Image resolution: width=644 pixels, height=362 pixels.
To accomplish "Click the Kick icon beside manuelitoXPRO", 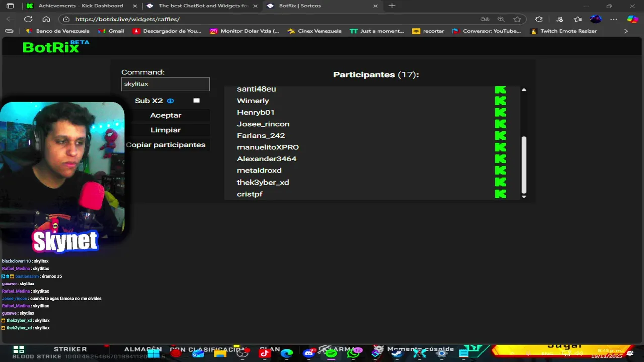I will click(x=500, y=147).
